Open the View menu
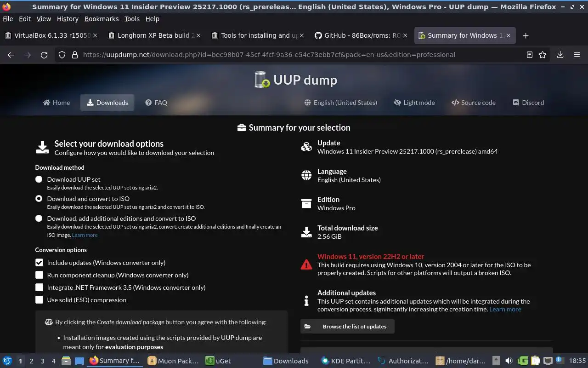Screen dimensions: 588x368 (44, 19)
